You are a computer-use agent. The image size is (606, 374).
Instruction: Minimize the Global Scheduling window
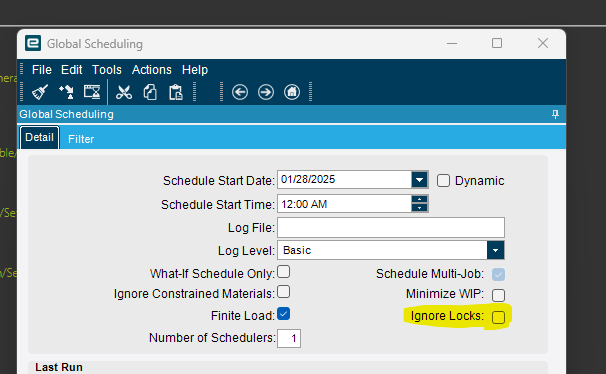coord(452,43)
